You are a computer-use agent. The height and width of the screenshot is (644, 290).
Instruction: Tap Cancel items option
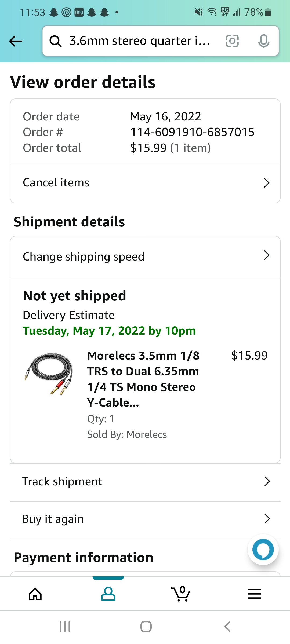coord(56,183)
